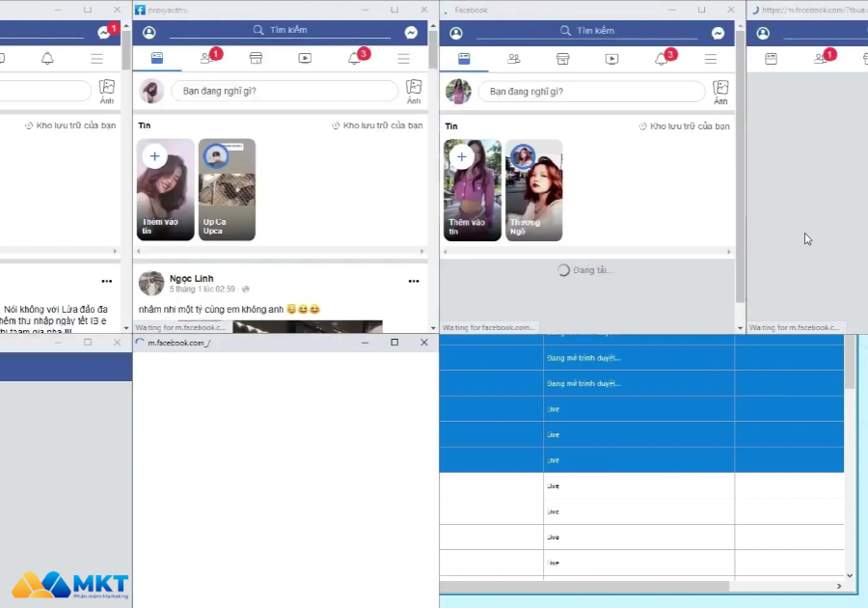
Task: Click Ngọc Linh's avatar picture
Action: coord(151,284)
